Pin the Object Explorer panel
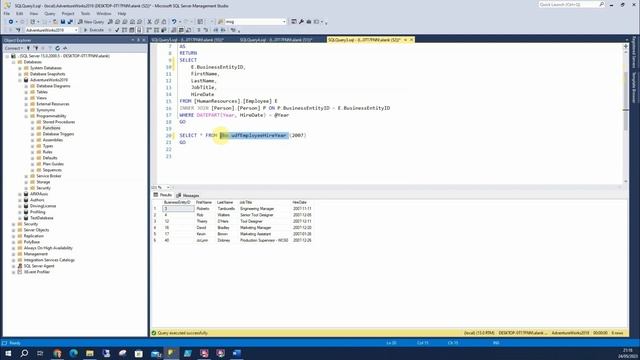 [138, 40]
